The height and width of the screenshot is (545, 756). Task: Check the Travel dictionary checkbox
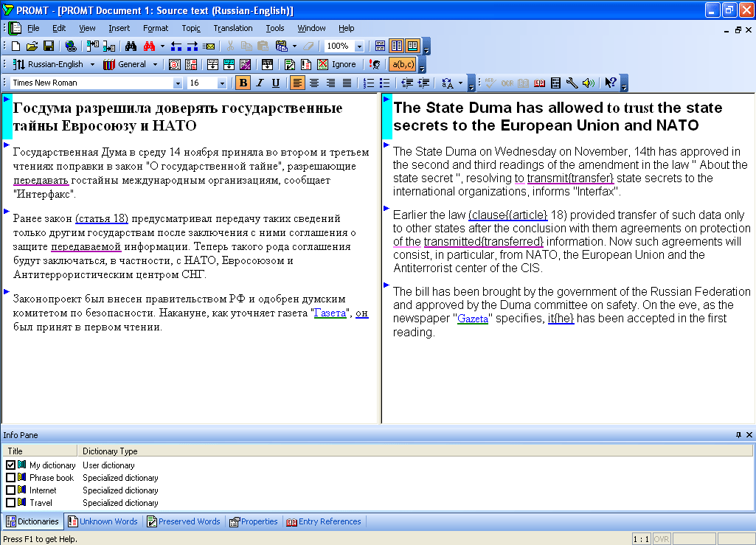point(10,502)
